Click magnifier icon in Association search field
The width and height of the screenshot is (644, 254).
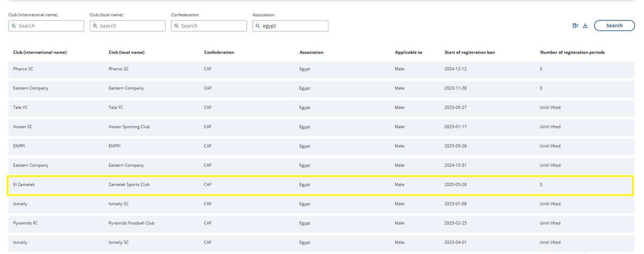pyautogui.click(x=258, y=26)
